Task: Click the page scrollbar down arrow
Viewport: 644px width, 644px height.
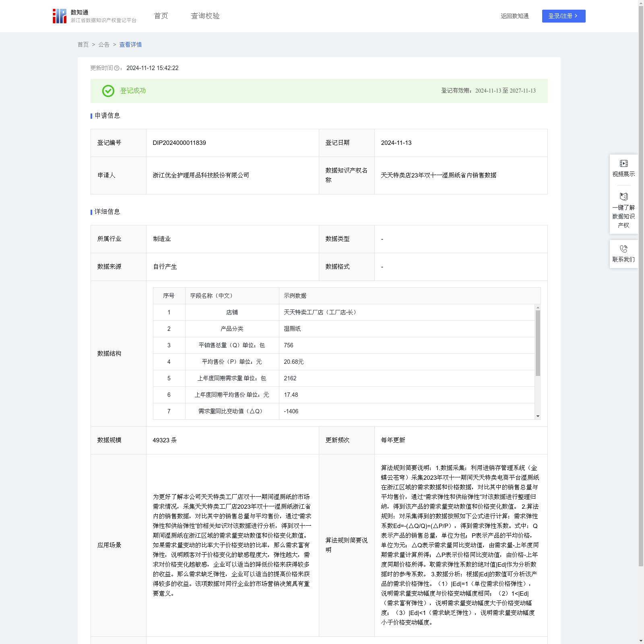Action: 641,640
